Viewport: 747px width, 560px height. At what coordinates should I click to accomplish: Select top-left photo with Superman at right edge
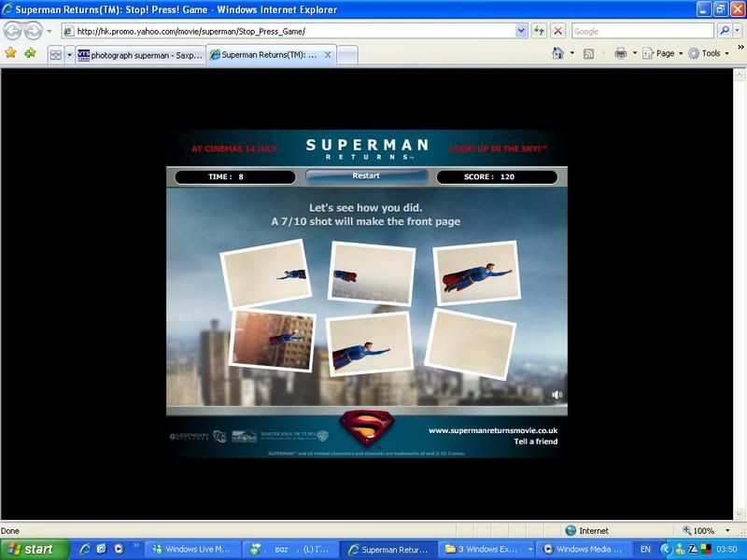pos(265,273)
